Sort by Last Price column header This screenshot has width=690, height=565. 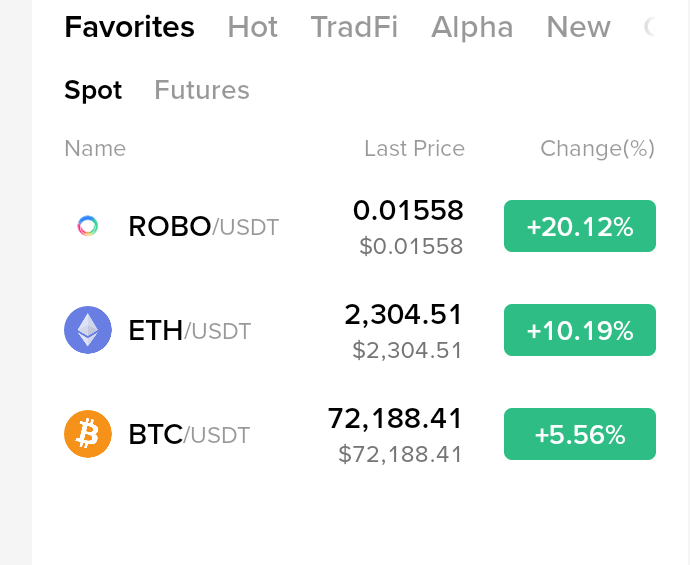tap(415, 148)
